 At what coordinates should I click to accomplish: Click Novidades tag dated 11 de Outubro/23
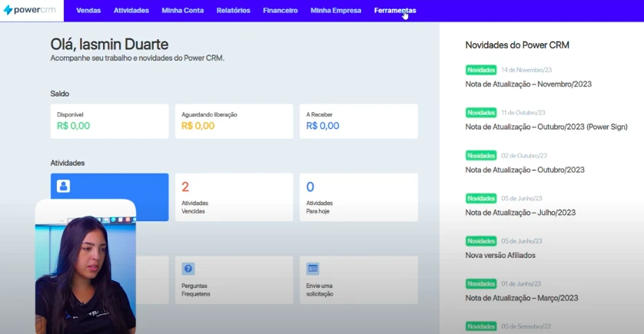(481, 113)
